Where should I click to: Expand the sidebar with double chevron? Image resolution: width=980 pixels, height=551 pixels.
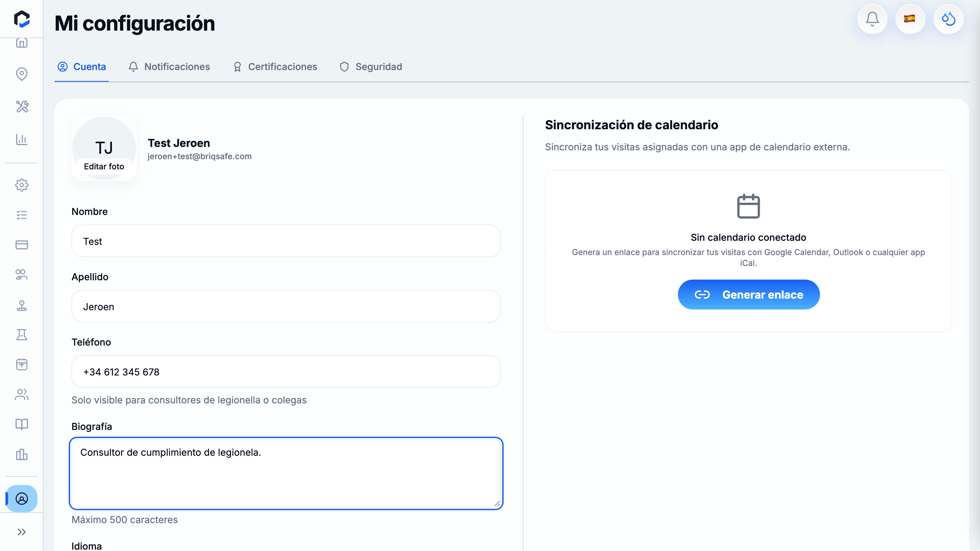(22, 532)
